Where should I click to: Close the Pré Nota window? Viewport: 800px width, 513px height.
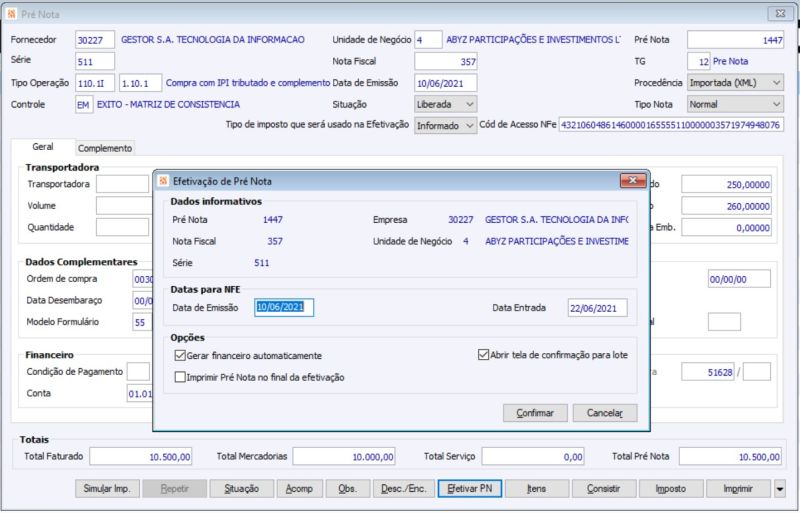780,14
